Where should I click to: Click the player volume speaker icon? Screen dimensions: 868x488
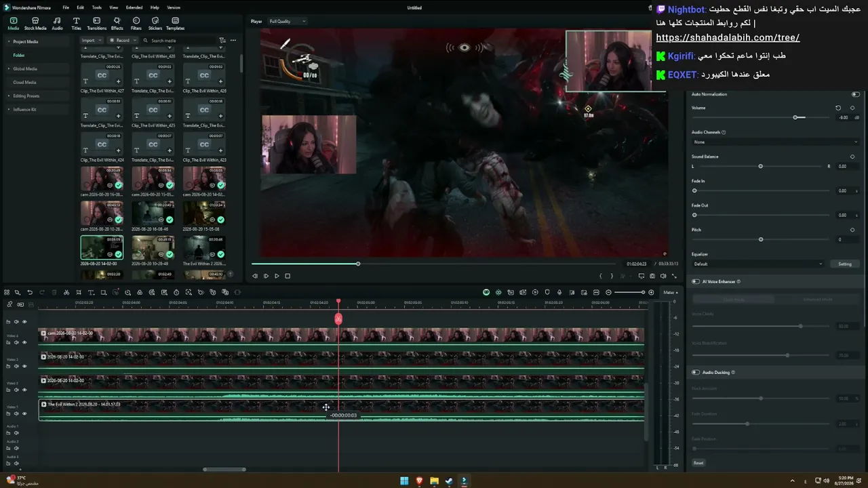(663, 276)
